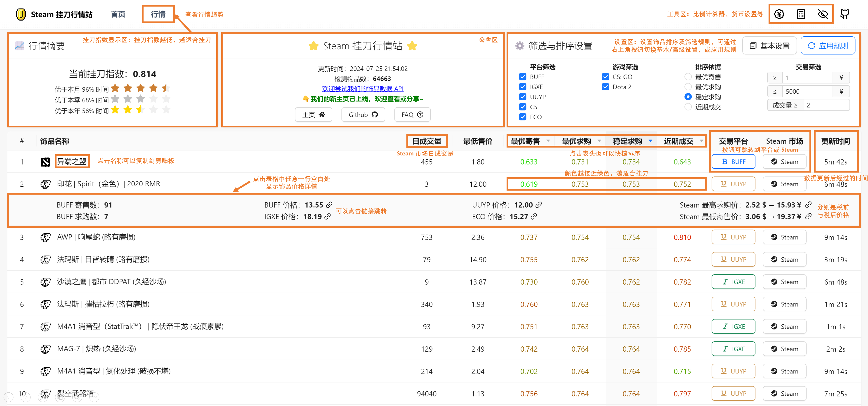Click 应用规则 to apply filters
868x406 pixels.
coord(828,45)
